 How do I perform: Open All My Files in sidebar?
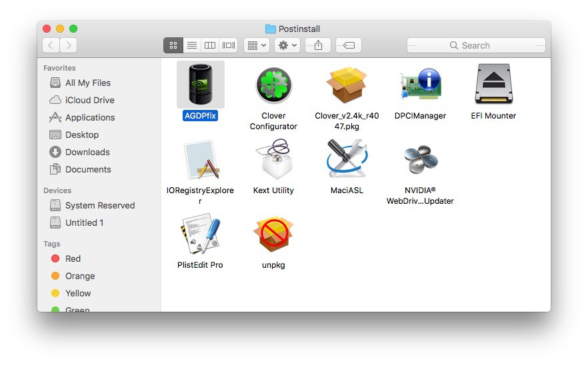point(80,83)
